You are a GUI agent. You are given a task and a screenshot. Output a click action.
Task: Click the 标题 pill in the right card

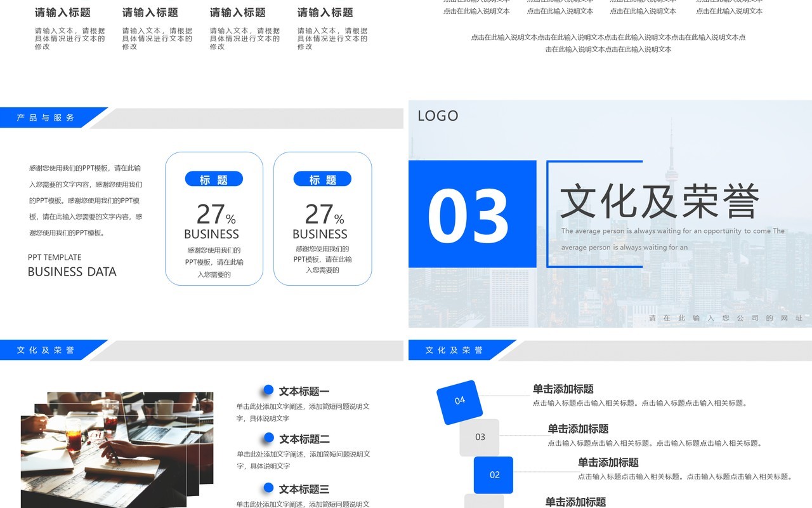pos(322,180)
